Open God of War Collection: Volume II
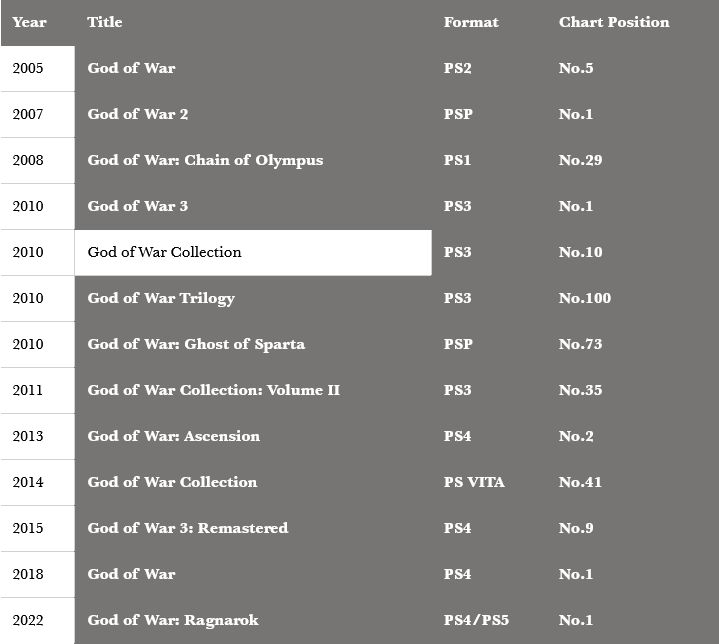 click(214, 390)
